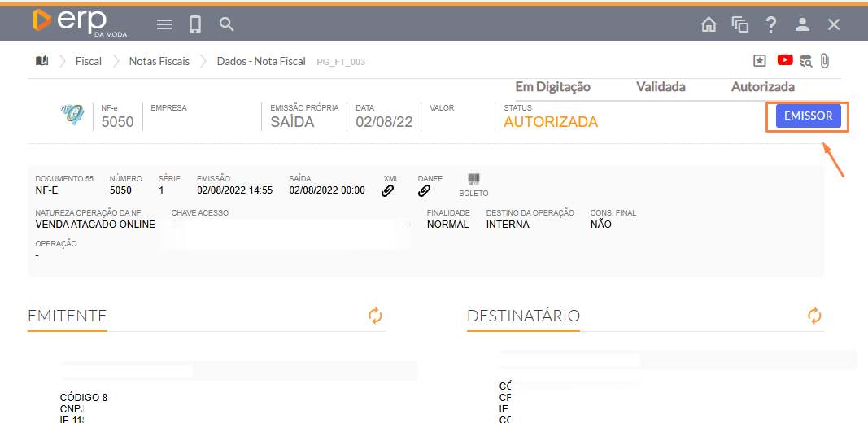Screen dimensions: 868x423
Task: Open the search magnifier in header
Action: coord(227,24)
